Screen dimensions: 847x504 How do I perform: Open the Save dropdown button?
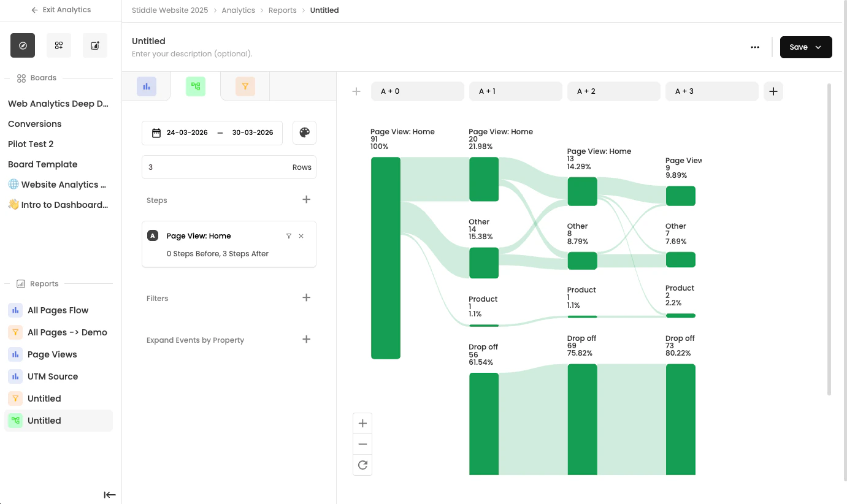point(806,47)
